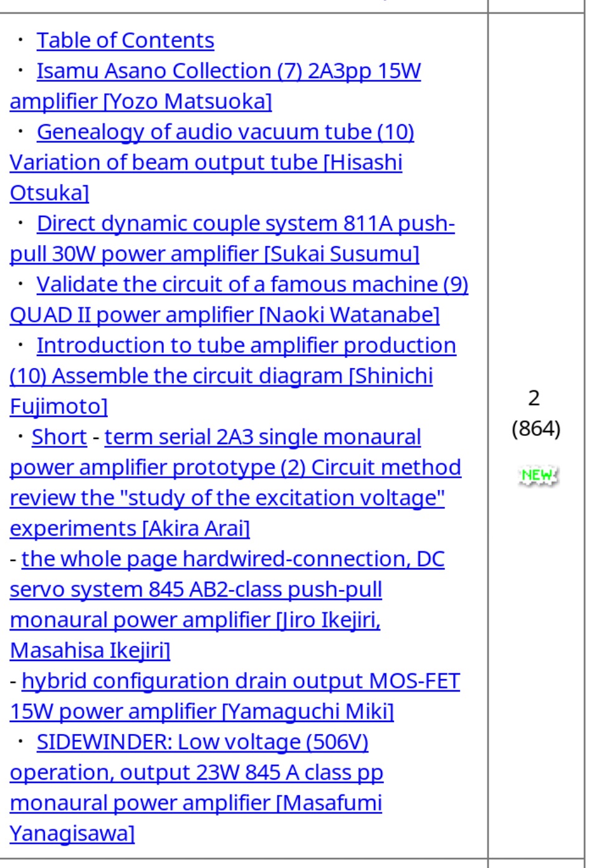Click the 'Short' link
The image size is (599, 868).
pyautogui.click(x=59, y=438)
